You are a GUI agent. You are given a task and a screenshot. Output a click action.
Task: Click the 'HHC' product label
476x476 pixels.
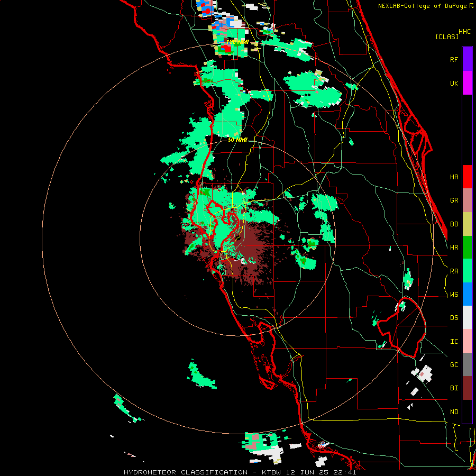(x=464, y=32)
